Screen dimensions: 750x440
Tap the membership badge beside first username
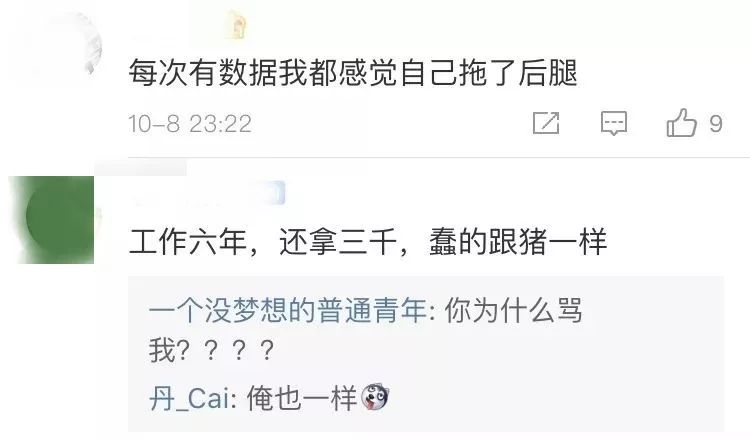(235, 24)
